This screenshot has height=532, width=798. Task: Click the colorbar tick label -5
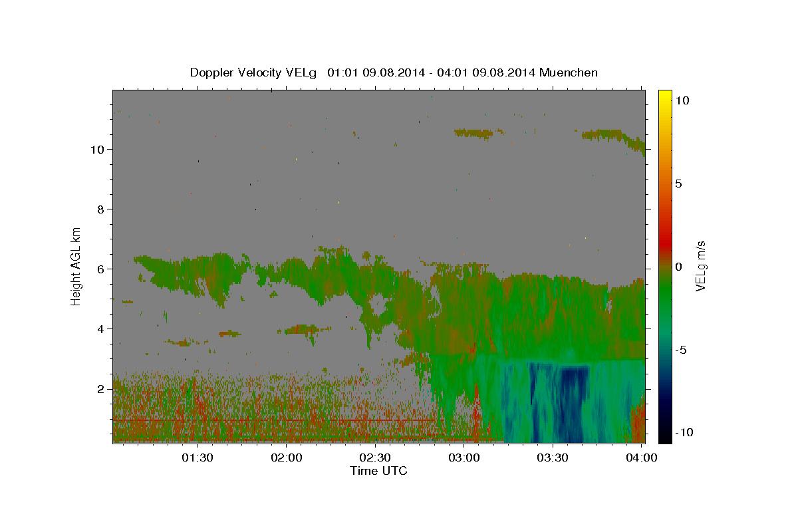coord(681,350)
